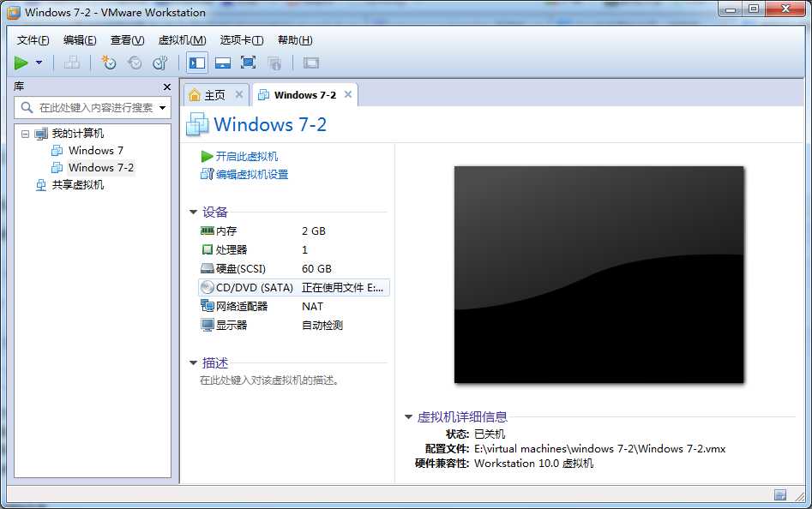The height and width of the screenshot is (509, 812).
Task: Click the 开启此虚拟机 link
Action: 246,156
